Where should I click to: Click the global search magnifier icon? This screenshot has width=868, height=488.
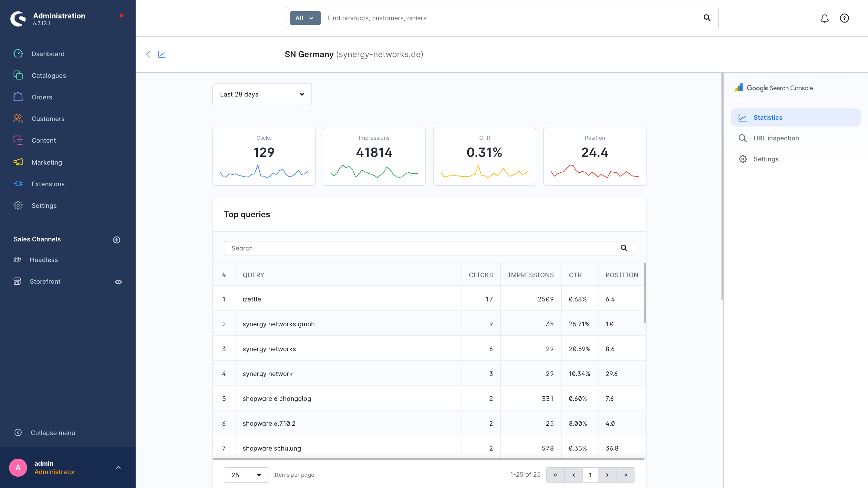point(707,18)
